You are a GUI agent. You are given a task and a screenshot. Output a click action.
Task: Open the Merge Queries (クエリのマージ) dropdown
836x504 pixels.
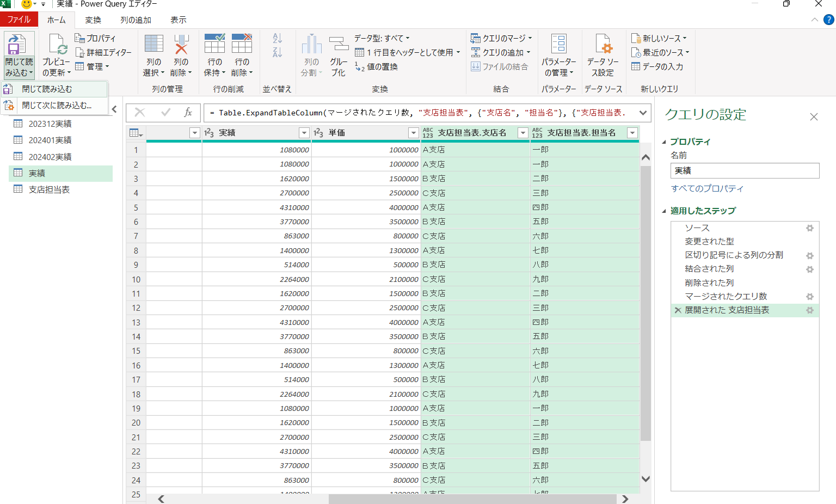coord(501,38)
